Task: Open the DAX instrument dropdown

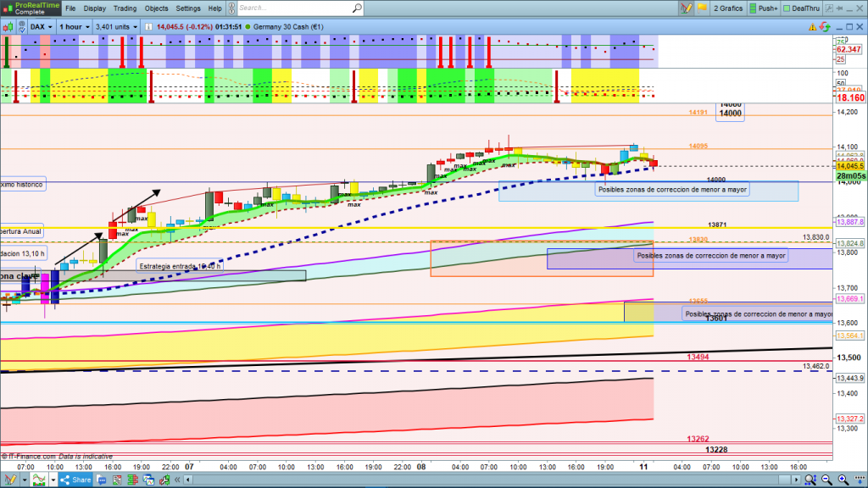Action: pos(41,26)
